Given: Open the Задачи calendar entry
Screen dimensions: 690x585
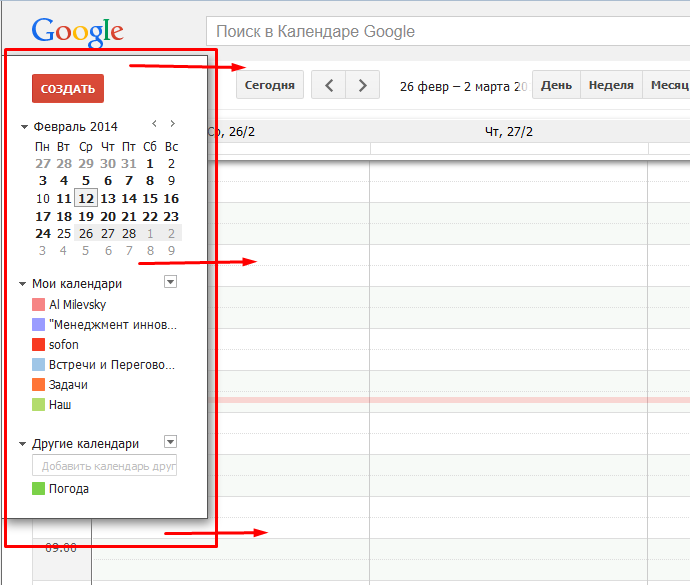Looking at the screenshot, I should point(68,385).
